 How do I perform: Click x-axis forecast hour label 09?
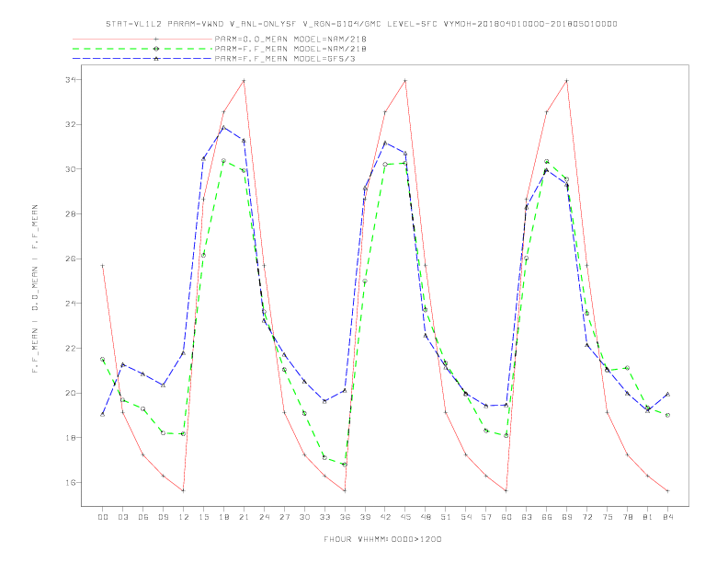tap(163, 517)
